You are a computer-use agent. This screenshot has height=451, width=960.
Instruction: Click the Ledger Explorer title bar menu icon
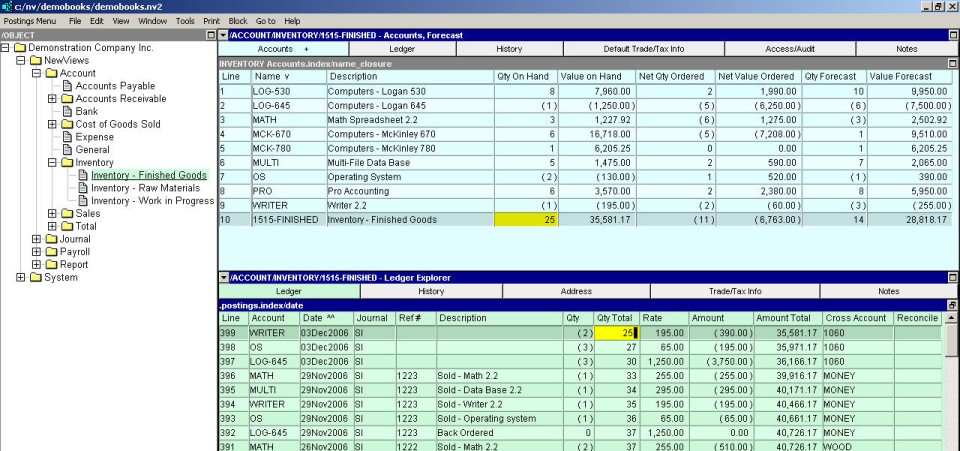click(224, 277)
